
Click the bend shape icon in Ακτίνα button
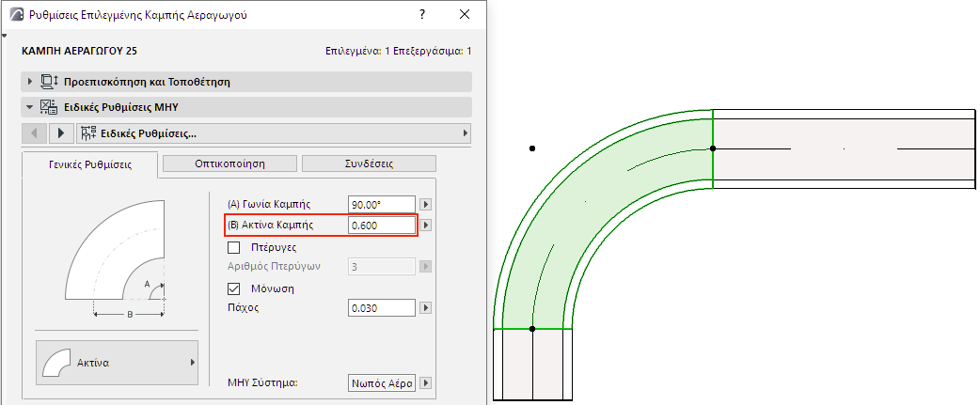click(x=55, y=363)
